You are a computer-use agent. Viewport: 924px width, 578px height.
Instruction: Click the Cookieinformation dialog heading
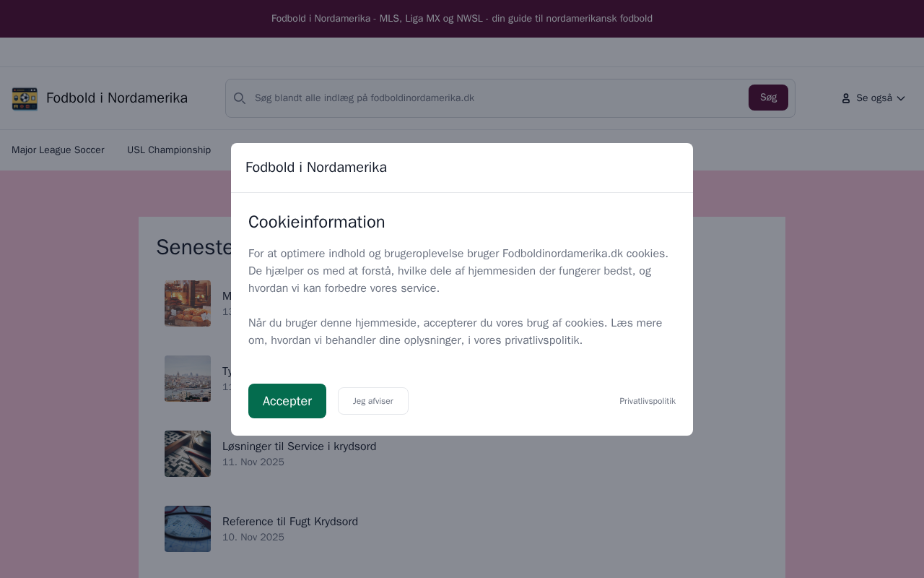pos(317,222)
